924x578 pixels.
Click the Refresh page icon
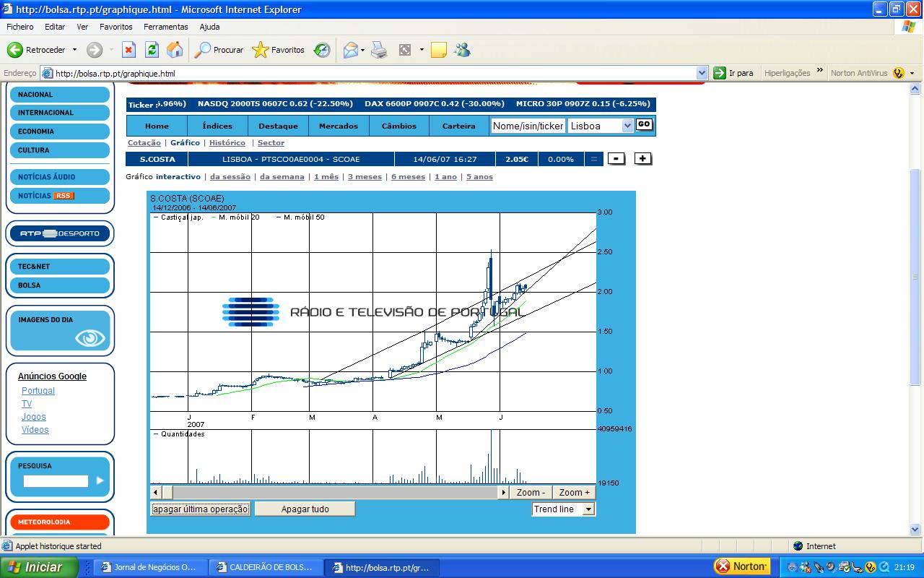(152, 50)
